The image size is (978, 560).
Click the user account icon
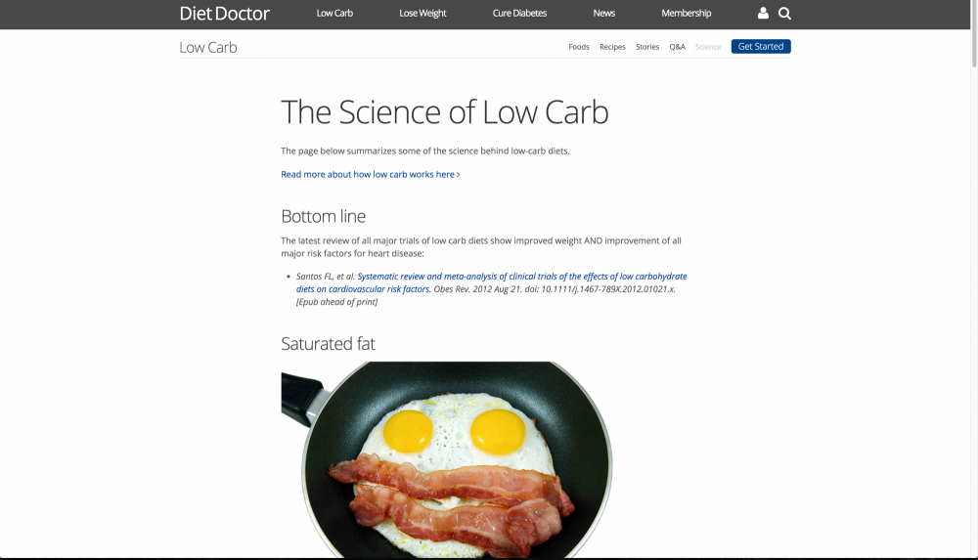coord(763,14)
